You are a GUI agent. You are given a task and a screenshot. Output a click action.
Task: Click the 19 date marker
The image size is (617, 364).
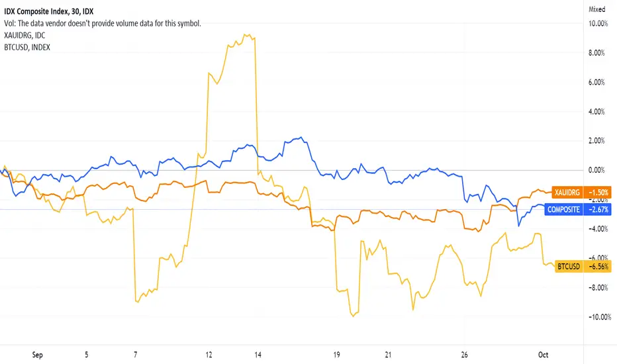click(336, 355)
